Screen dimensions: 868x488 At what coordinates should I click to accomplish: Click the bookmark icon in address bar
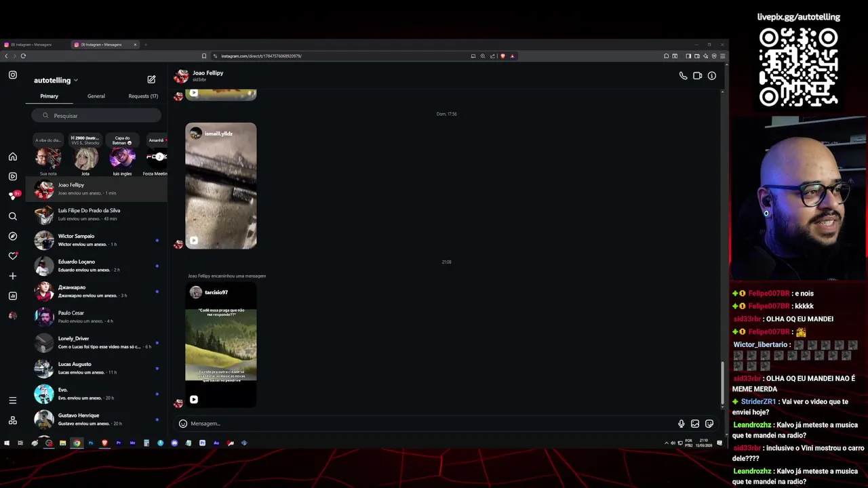click(203, 56)
